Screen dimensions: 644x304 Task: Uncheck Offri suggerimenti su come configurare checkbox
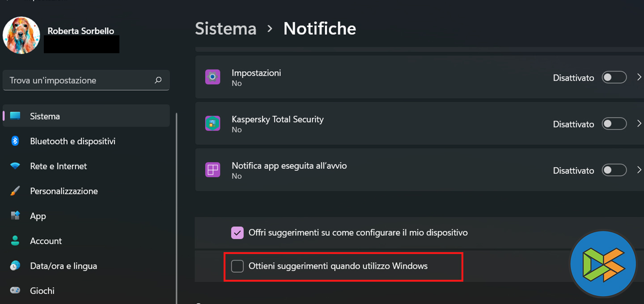pos(237,232)
